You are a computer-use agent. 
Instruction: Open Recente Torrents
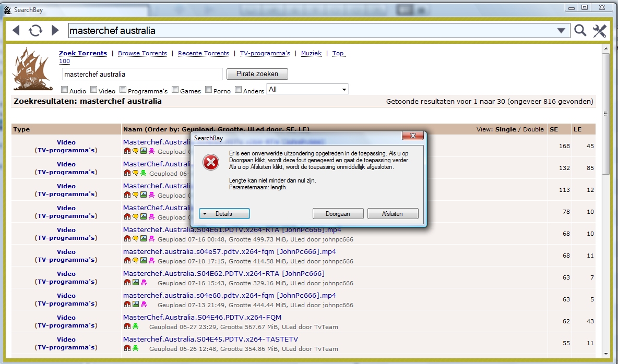(204, 53)
